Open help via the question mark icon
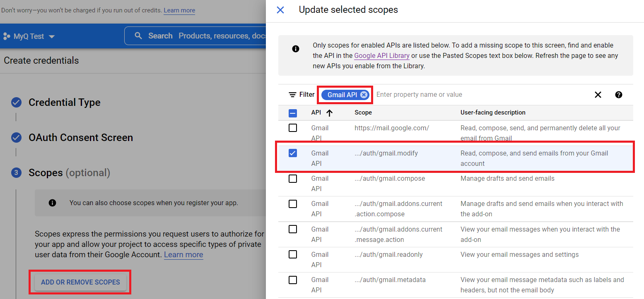The image size is (644, 299). tap(618, 95)
